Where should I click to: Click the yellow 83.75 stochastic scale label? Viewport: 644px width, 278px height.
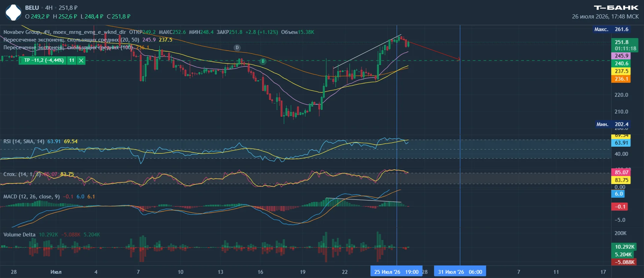click(621, 180)
